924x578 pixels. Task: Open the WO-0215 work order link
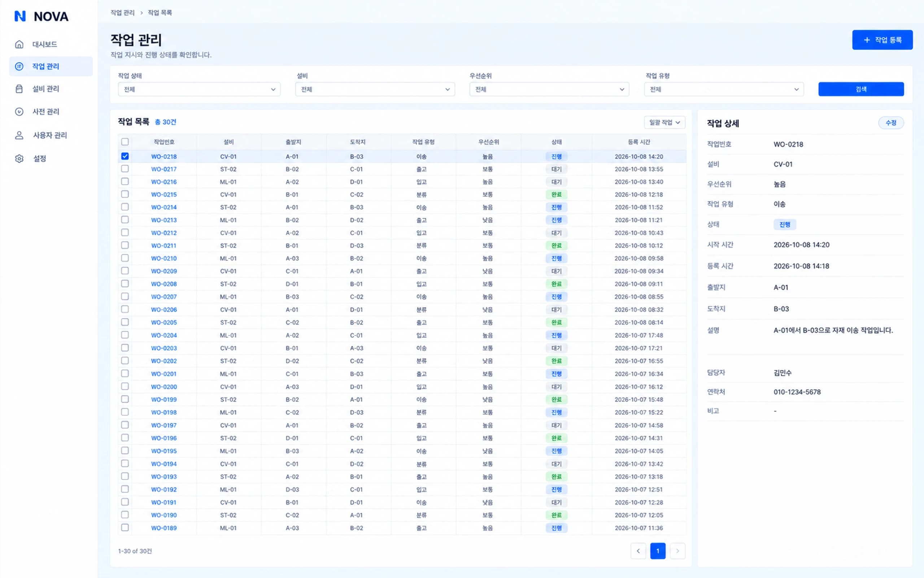tap(164, 195)
